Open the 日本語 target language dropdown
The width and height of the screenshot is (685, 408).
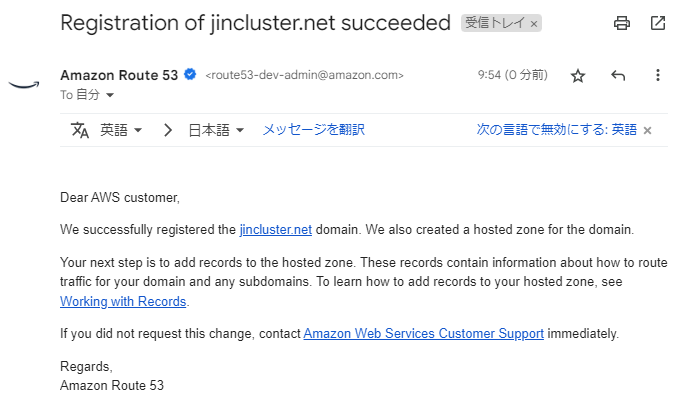[217, 130]
